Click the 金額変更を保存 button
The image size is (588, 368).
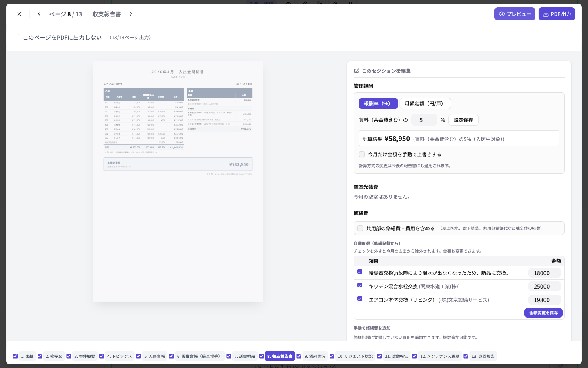click(543, 313)
